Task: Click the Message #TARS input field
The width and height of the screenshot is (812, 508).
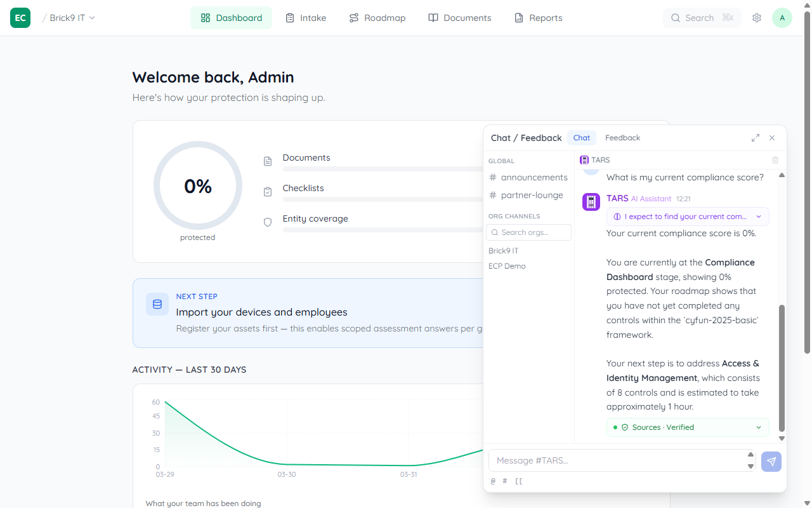Action: pyautogui.click(x=615, y=460)
